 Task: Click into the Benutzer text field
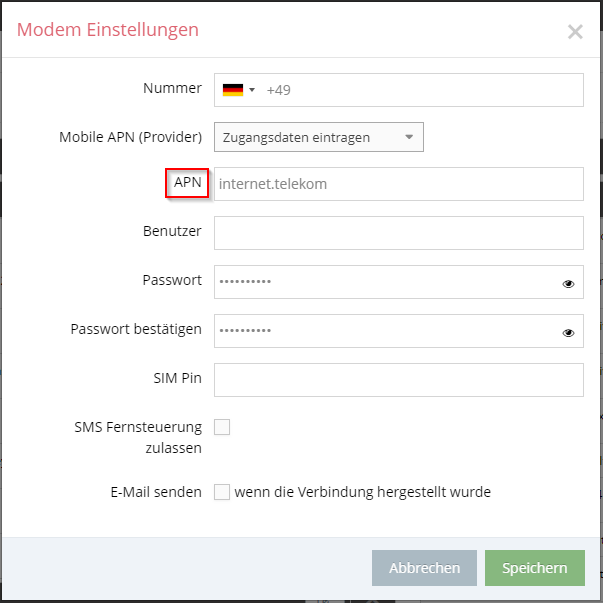click(x=399, y=233)
